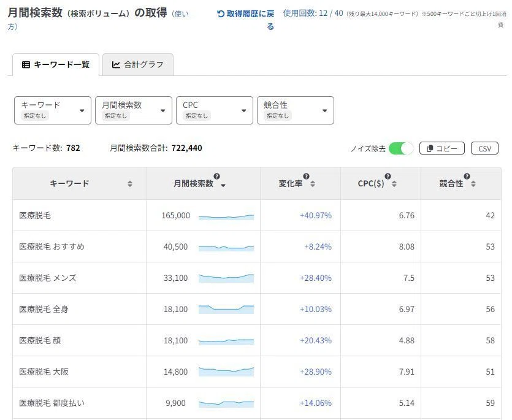Click the sparkline for 医療脱毛 メンズ

pos(226,278)
